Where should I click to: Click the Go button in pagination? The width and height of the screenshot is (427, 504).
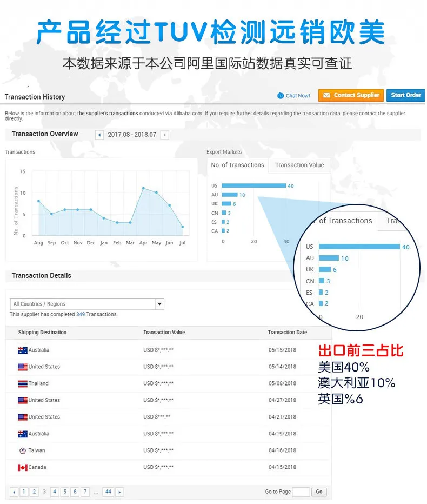[319, 492]
